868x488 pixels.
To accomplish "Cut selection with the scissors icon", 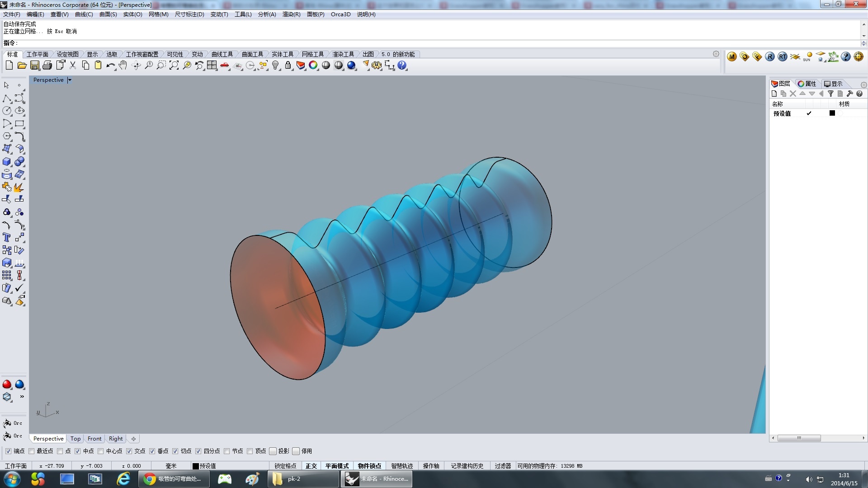I will pos(73,66).
